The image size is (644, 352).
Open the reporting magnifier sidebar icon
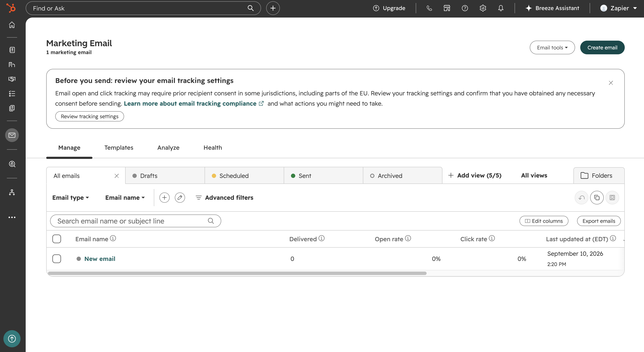[x=12, y=164]
